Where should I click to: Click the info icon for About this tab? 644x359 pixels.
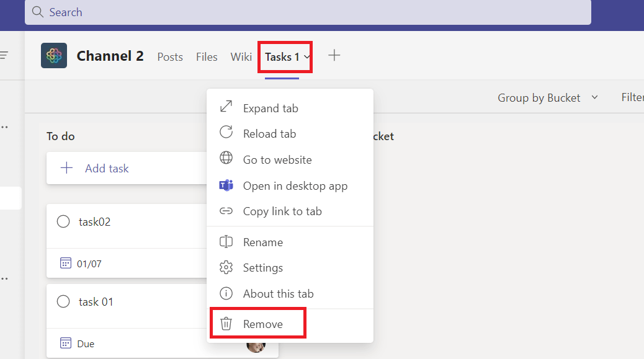point(226,293)
